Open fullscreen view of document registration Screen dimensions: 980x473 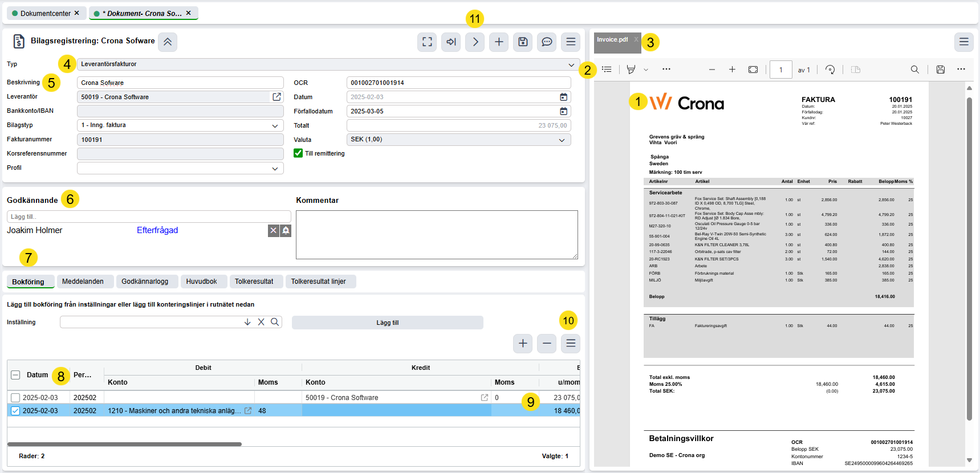point(427,42)
